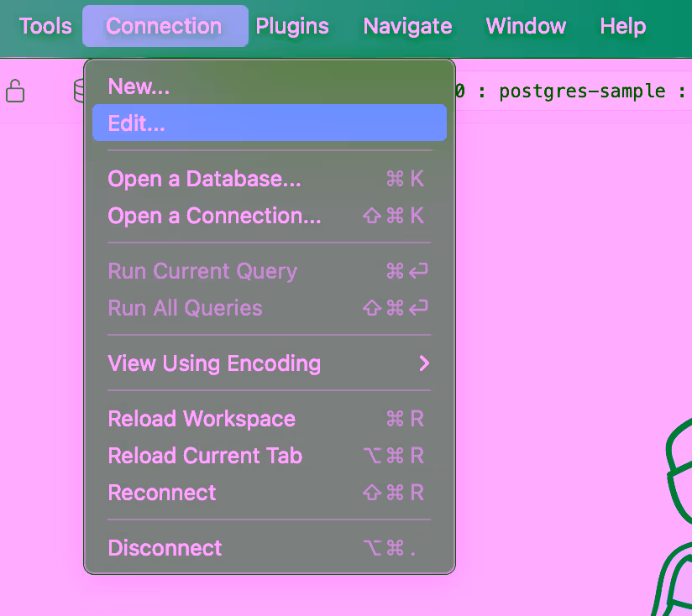Click the unlocked padlock icon in the toolbar
Viewport: 692px width, 616px height.
pyautogui.click(x=15, y=91)
